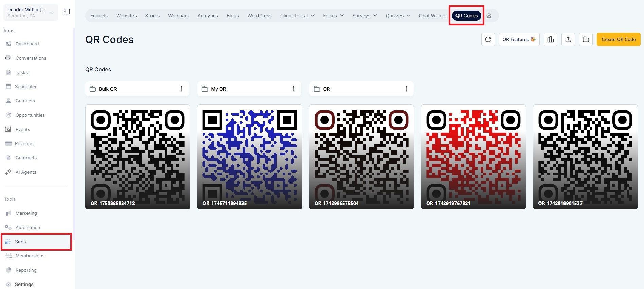This screenshot has width=644, height=289.
Task: Click the Revenue card icon
Action: click(x=8, y=143)
